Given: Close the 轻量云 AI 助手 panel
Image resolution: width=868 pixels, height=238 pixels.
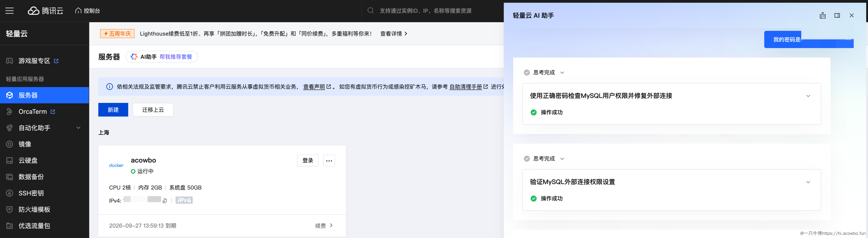Looking at the screenshot, I should click(x=851, y=15).
